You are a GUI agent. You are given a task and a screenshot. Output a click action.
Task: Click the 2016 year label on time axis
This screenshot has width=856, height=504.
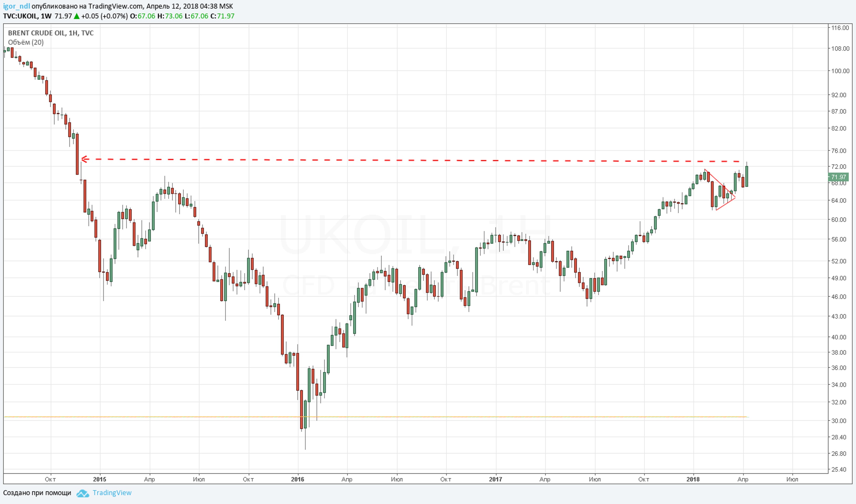[297, 479]
